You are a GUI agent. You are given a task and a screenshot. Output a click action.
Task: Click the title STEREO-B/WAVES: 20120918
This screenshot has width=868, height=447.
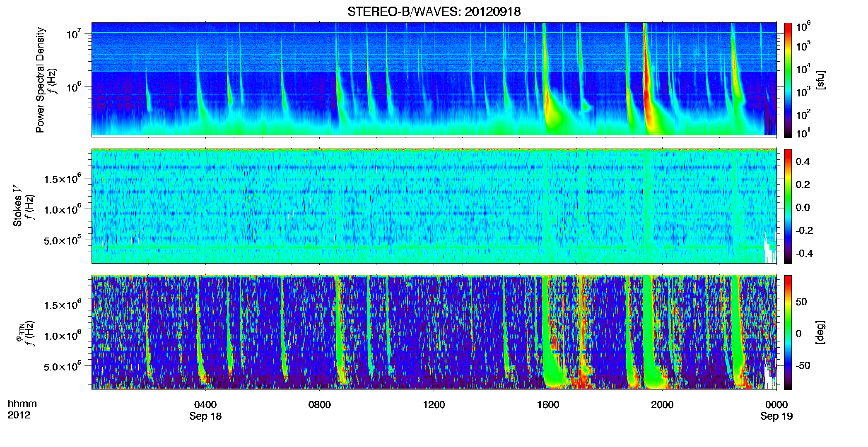(434, 12)
